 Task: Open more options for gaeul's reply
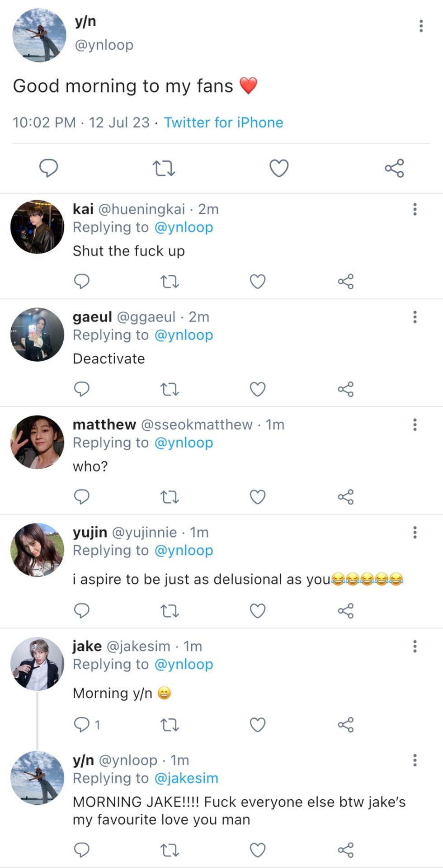click(x=415, y=317)
